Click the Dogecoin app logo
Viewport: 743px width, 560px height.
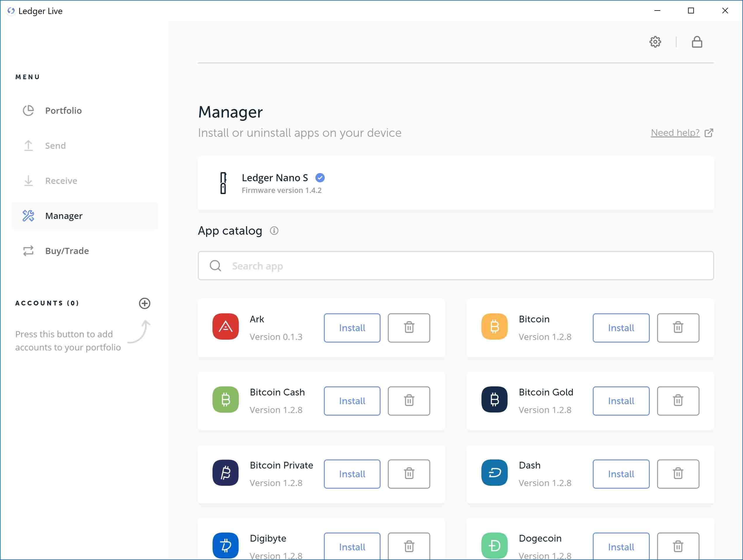click(x=495, y=546)
